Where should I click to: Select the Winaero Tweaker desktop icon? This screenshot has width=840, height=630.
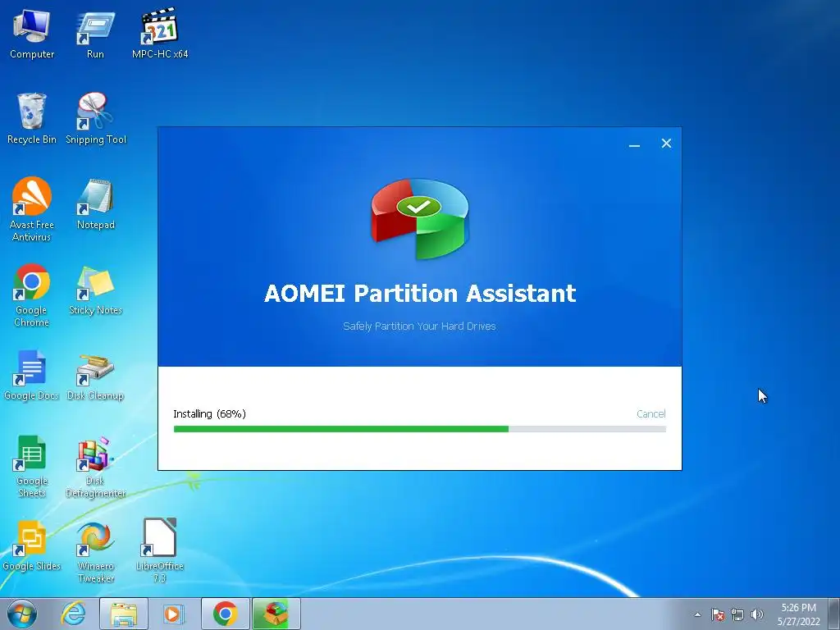[95, 552]
